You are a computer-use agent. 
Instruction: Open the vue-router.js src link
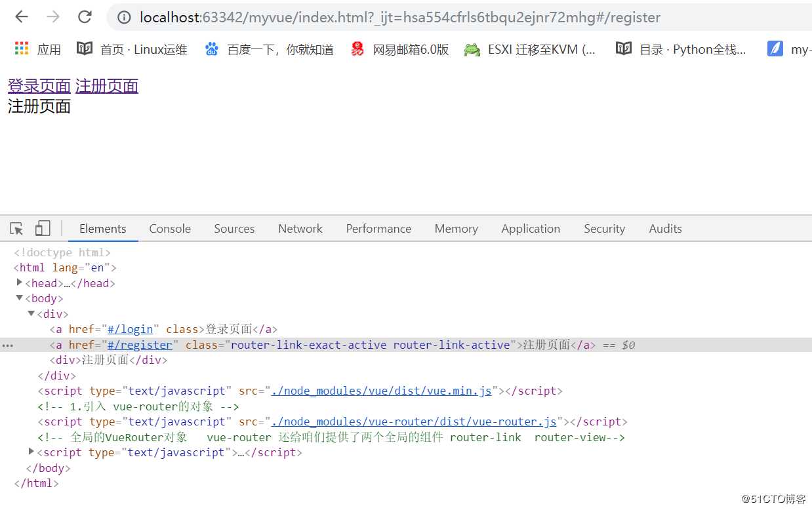point(414,422)
